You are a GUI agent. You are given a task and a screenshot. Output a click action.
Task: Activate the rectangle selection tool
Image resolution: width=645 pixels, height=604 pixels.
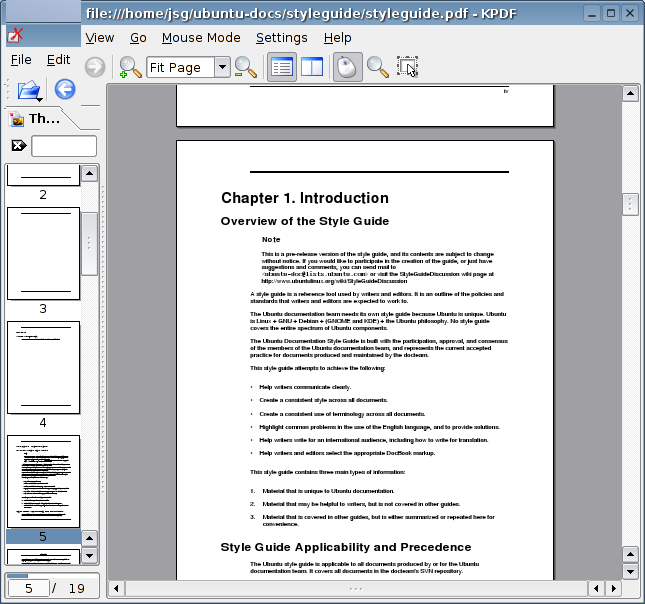(x=407, y=67)
